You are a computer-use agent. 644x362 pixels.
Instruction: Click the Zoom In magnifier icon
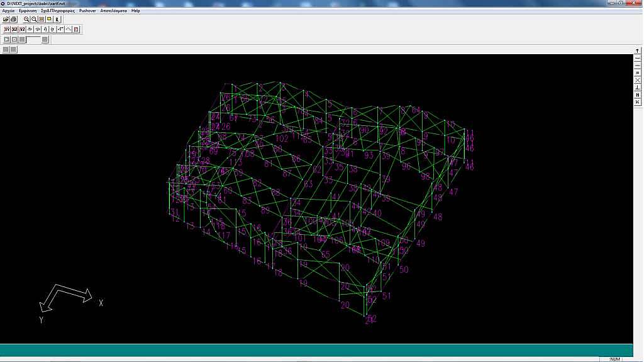click(26, 20)
